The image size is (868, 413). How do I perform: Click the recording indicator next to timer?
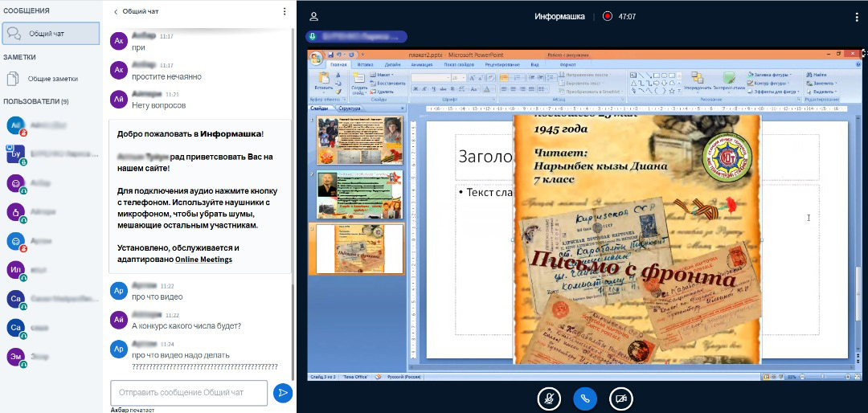[608, 16]
